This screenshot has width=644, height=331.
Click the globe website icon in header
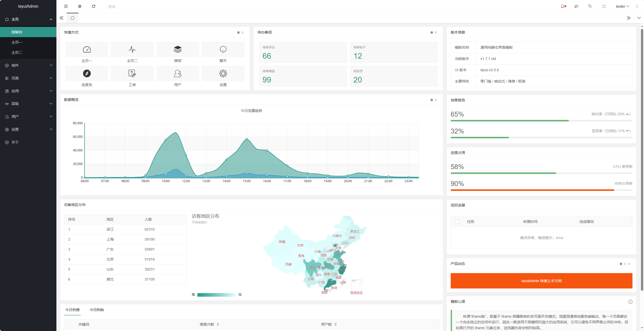coord(80,6)
